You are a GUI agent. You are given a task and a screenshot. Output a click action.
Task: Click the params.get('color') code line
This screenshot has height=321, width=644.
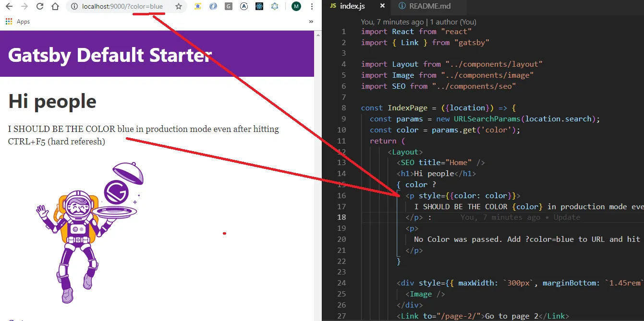click(x=445, y=130)
